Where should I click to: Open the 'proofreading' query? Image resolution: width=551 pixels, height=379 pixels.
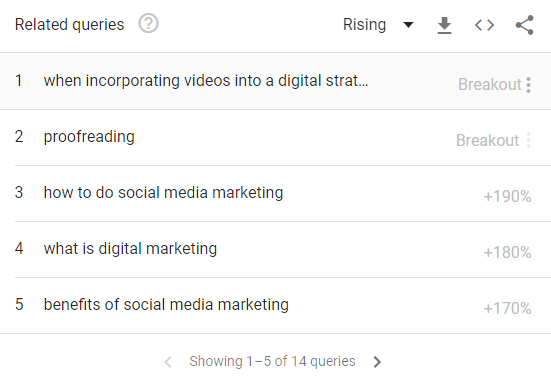89,137
